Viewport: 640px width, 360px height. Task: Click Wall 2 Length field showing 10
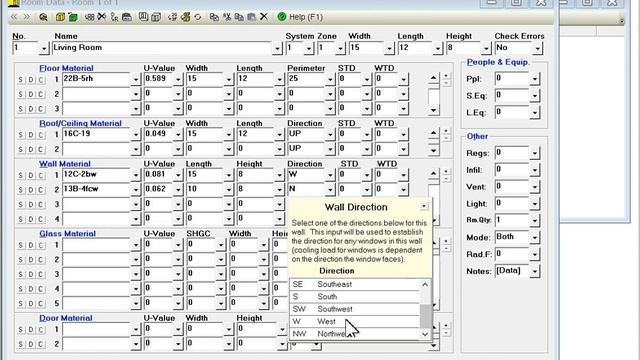click(205, 189)
